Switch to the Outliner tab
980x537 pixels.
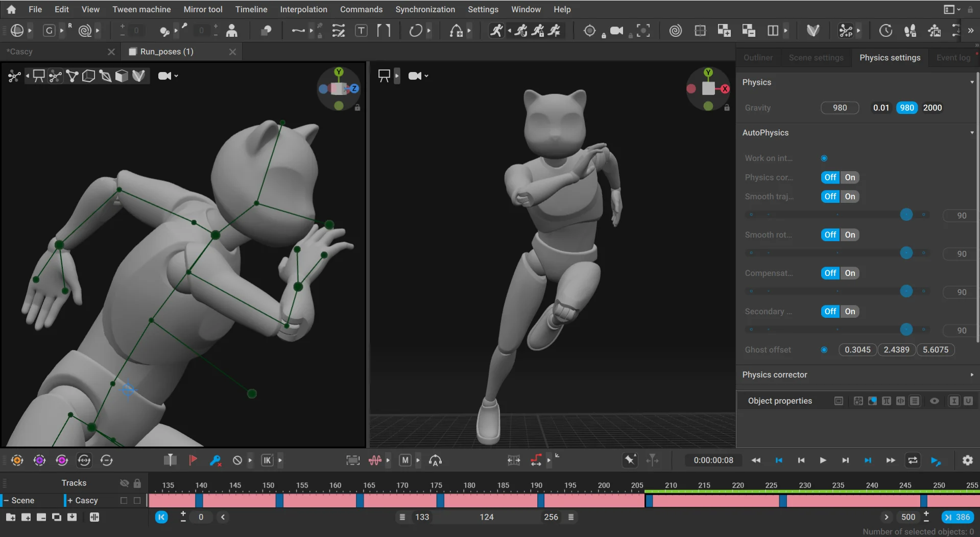coord(758,58)
